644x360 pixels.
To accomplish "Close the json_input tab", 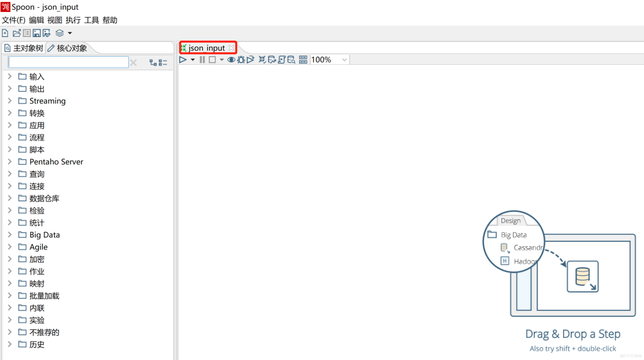I will pos(231,48).
